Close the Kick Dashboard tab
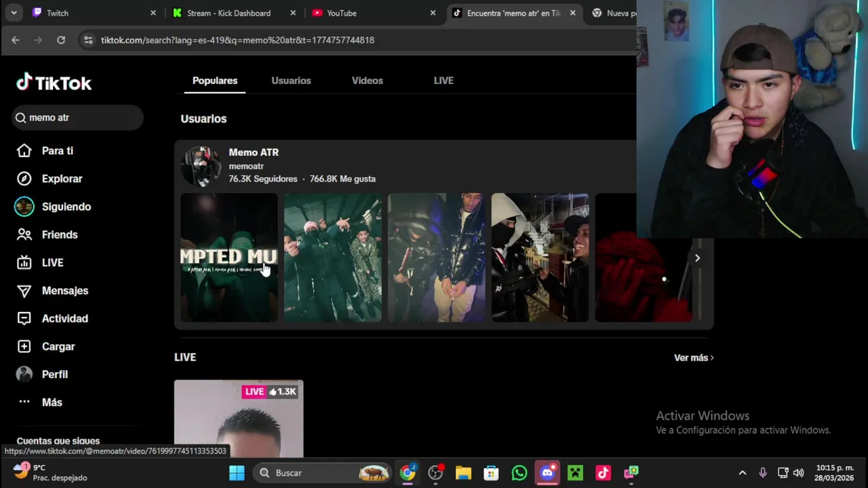The height and width of the screenshot is (488, 868). pos(293,13)
